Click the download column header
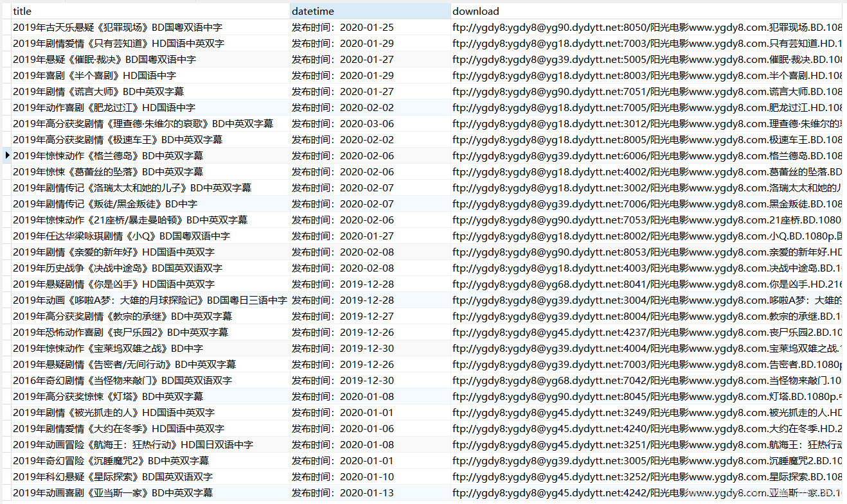The width and height of the screenshot is (847, 504). (x=646, y=11)
